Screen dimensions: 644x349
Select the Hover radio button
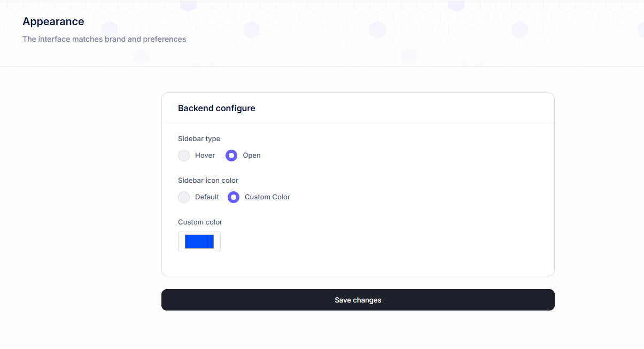pos(184,156)
